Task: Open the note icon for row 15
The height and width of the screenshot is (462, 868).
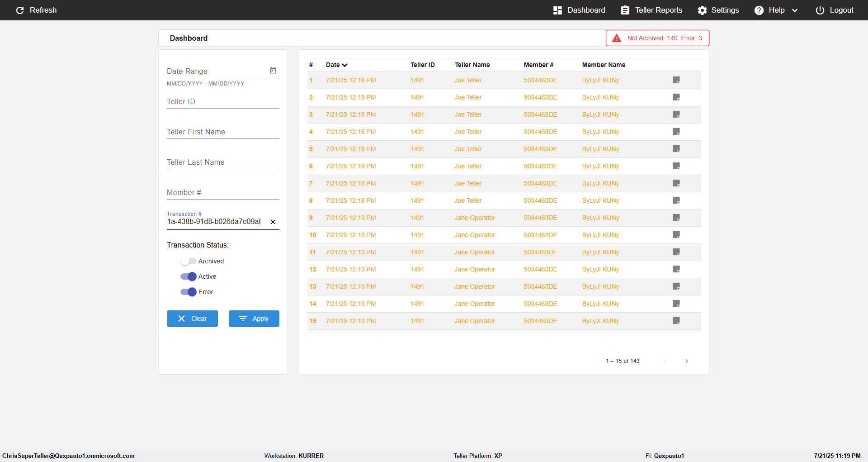Action: tap(676, 321)
